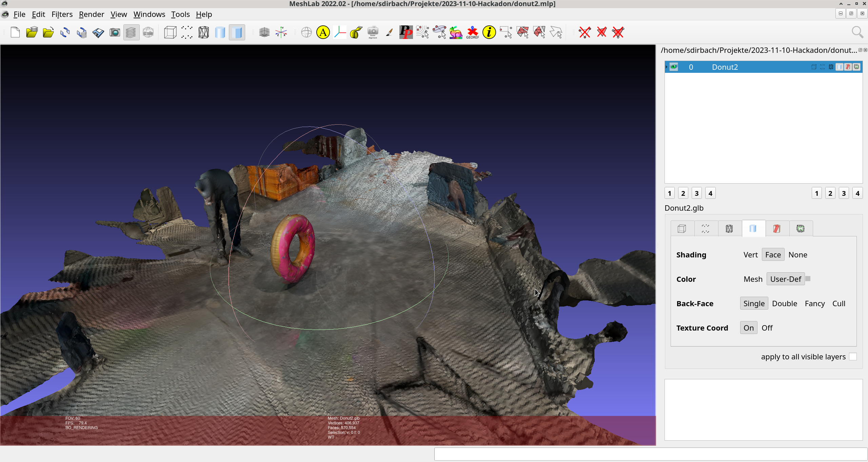Expand the Donut2 layer arrow
The image size is (868, 462).
click(666, 67)
